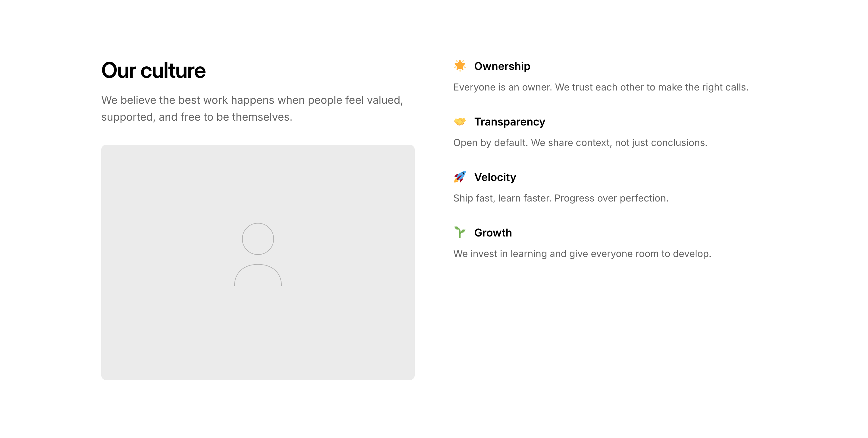
Task: Click the seedling icon next to Growth
Action: (460, 232)
